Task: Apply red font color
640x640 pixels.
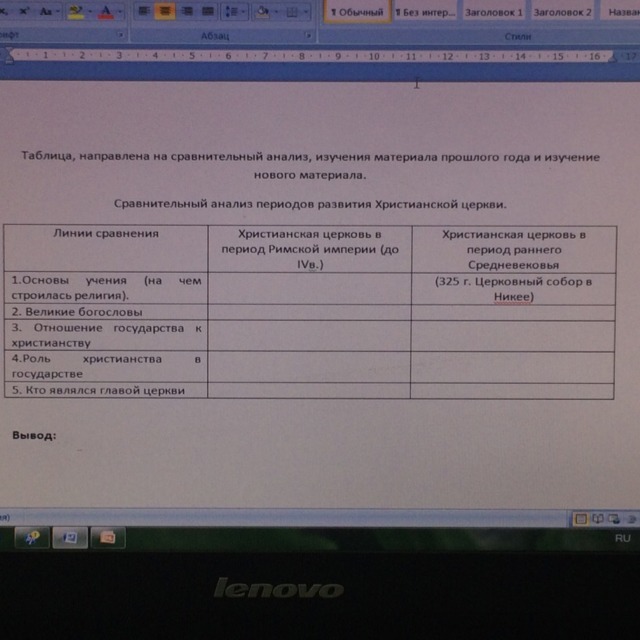Action: (x=105, y=11)
